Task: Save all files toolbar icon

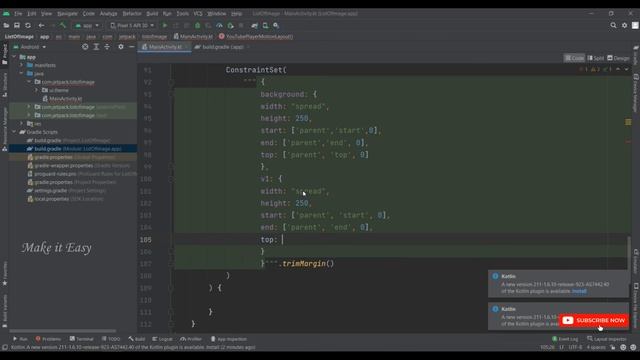Action: pos(17,25)
